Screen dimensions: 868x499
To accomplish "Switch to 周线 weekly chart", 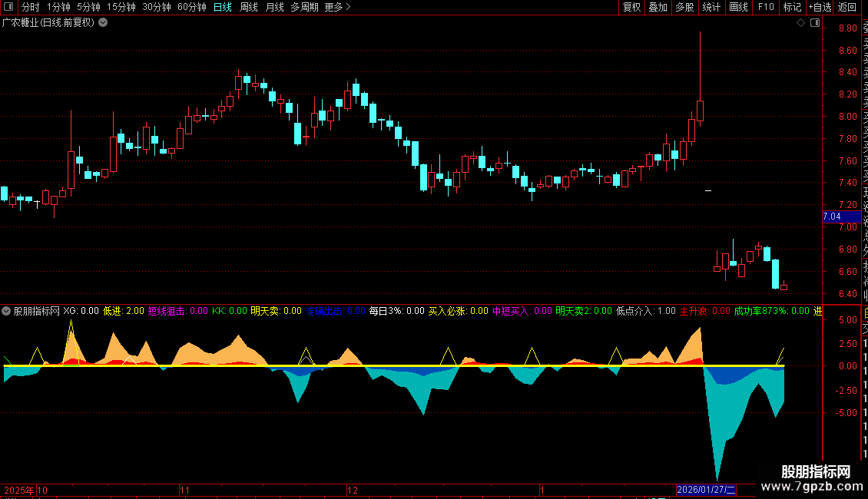I will (x=249, y=7).
